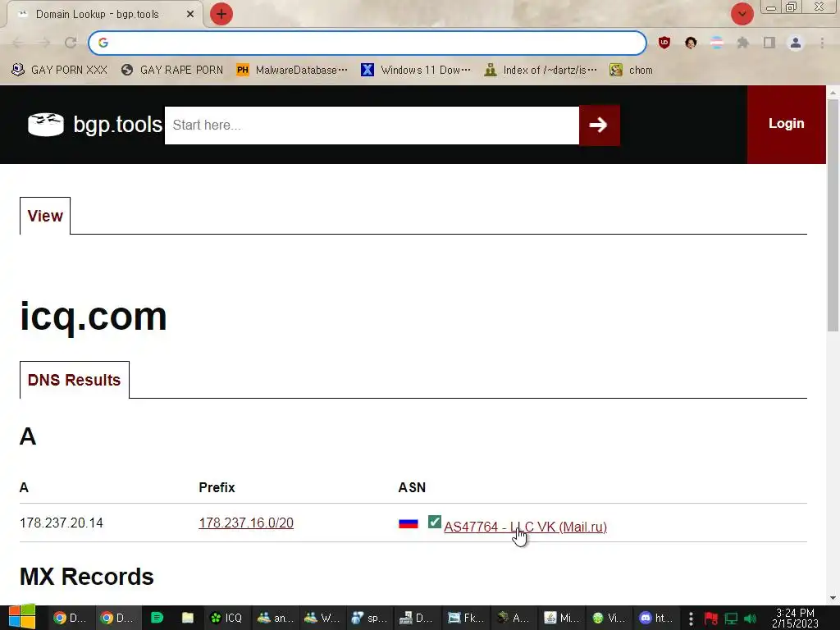Click the page vertical scrollbar thumb
This screenshot has height=630, width=840.
(833, 216)
